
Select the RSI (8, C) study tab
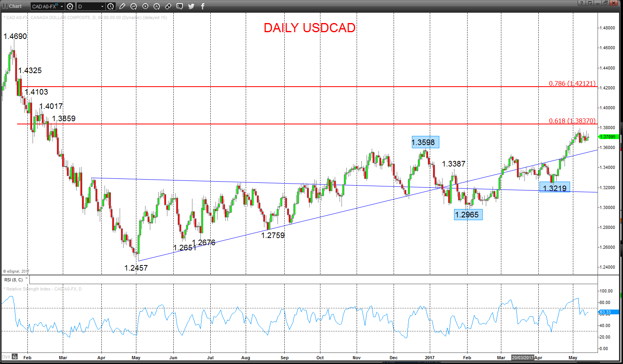point(14,280)
